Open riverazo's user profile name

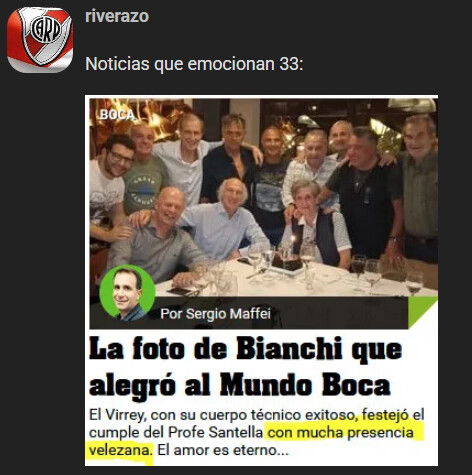coord(117,16)
